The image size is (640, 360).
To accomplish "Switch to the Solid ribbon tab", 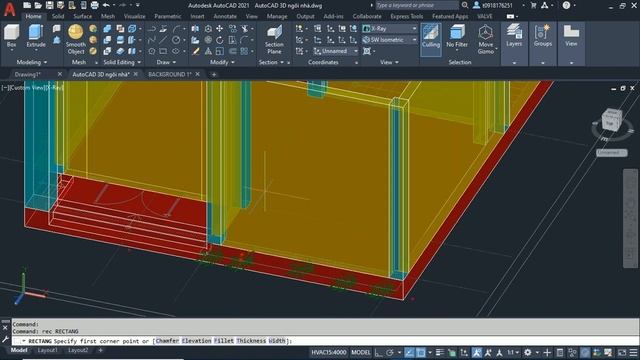I will 58,16.
